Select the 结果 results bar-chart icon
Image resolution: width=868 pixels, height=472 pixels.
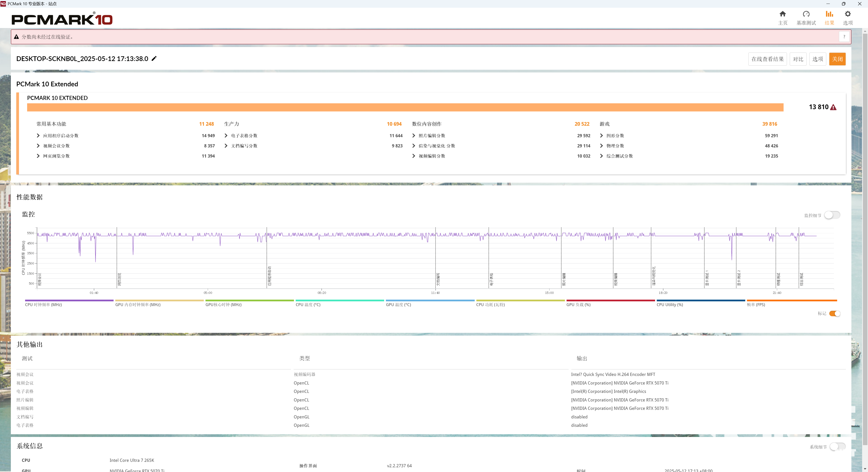(829, 14)
